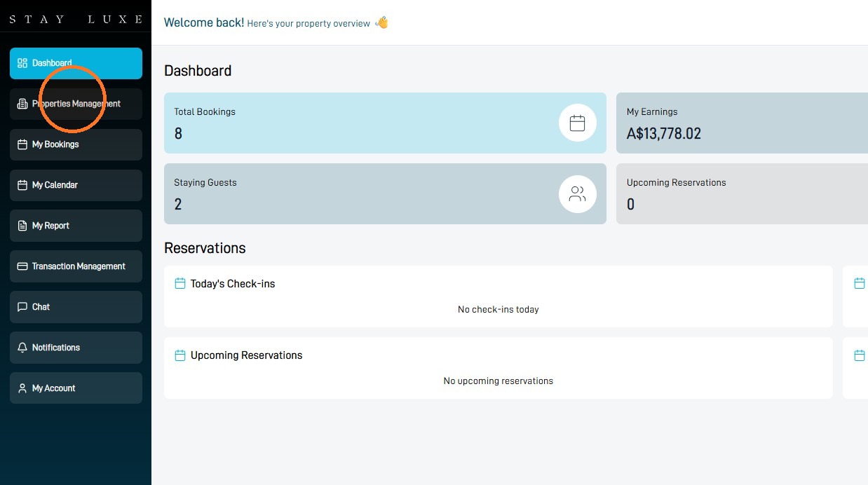Click the Chat speech bubble icon

[22, 307]
